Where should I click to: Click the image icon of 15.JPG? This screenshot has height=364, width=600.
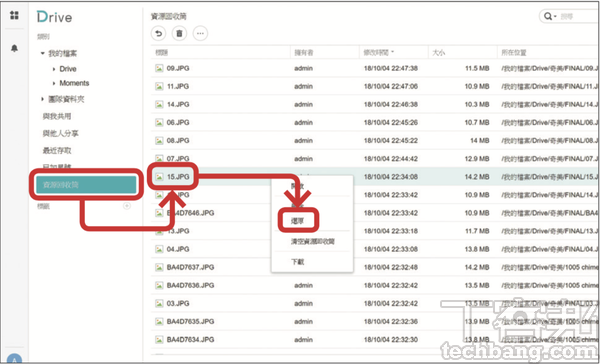pos(159,177)
